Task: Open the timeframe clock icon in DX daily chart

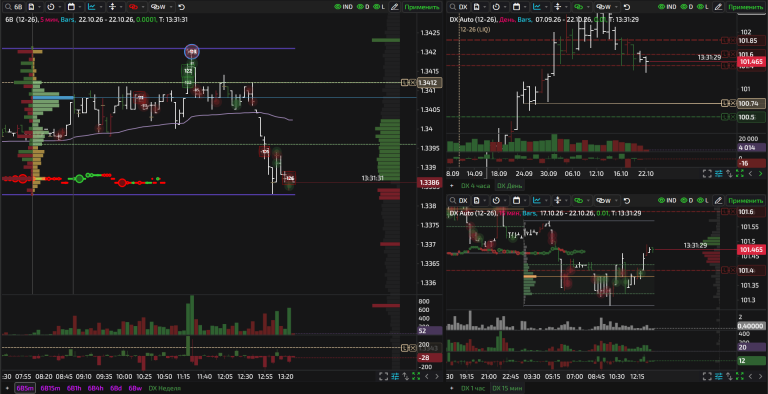Action: (x=496, y=7)
